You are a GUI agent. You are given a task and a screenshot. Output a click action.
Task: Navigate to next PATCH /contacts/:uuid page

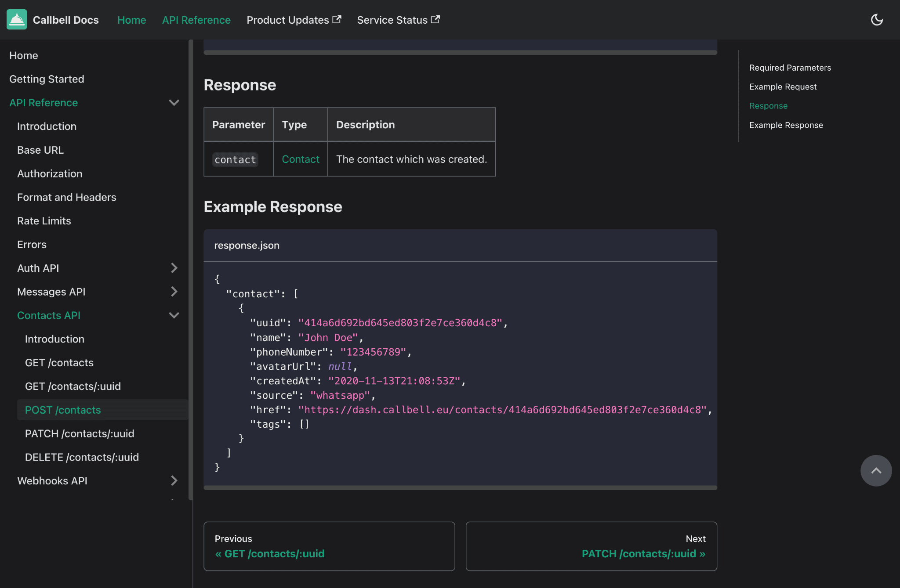(644, 553)
